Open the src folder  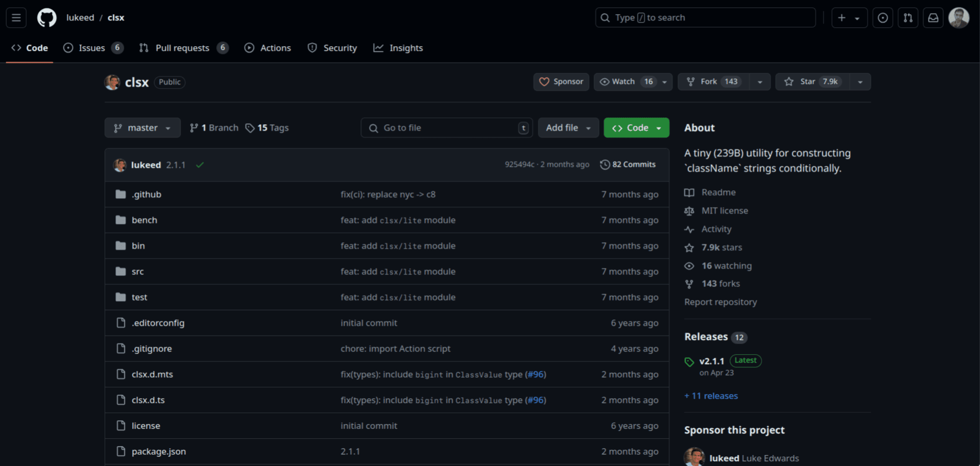(137, 272)
